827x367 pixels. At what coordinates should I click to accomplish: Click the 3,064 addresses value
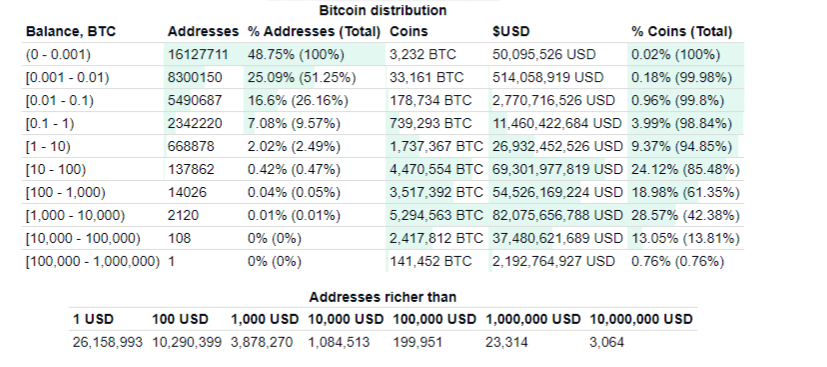(x=607, y=342)
